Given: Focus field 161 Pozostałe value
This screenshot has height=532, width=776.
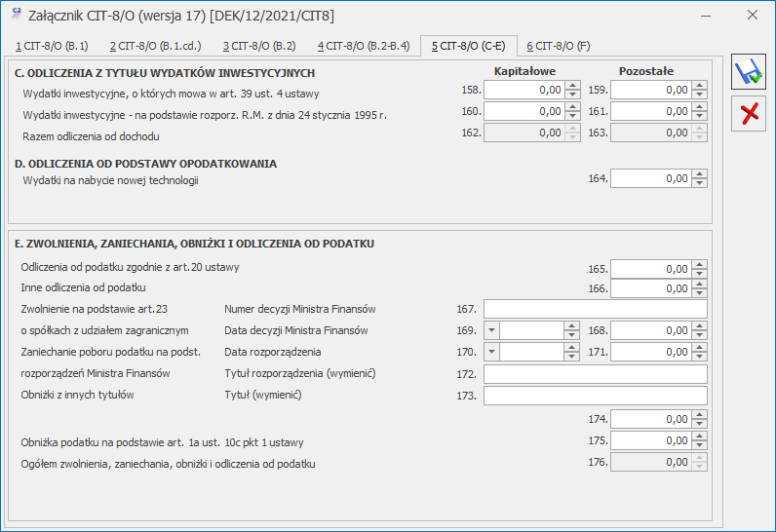Looking at the screenshot, I should 651,111.
